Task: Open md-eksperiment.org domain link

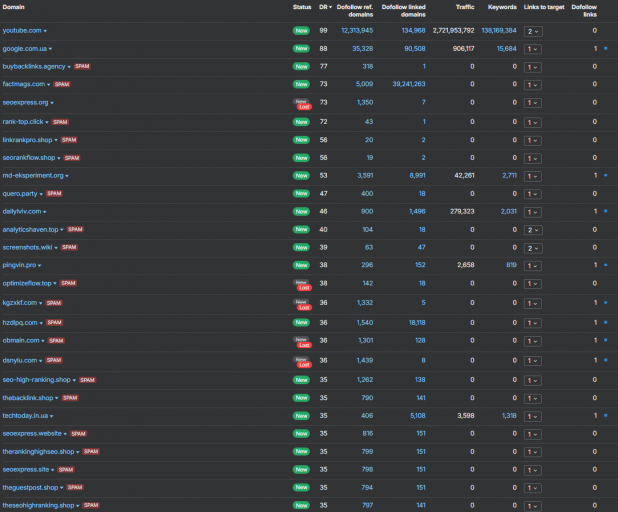Action: point(33,175)
